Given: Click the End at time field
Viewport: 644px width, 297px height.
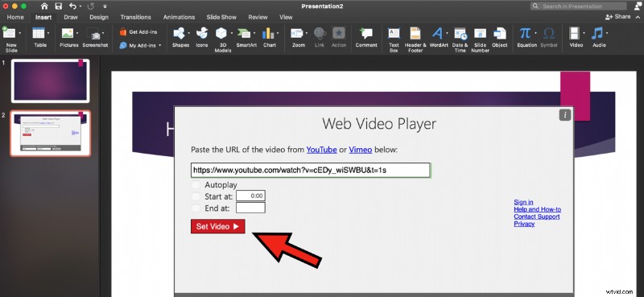Looking at the screenshot, I should [x=250, y=208].
